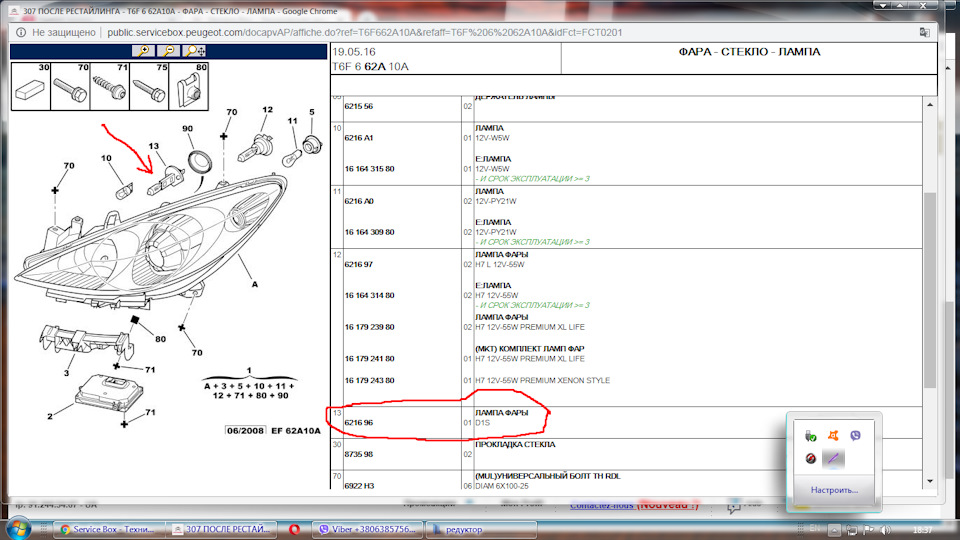This screenshot has height=540, width=960.
Task: Click the D1S lamp description
Action: 482,422
